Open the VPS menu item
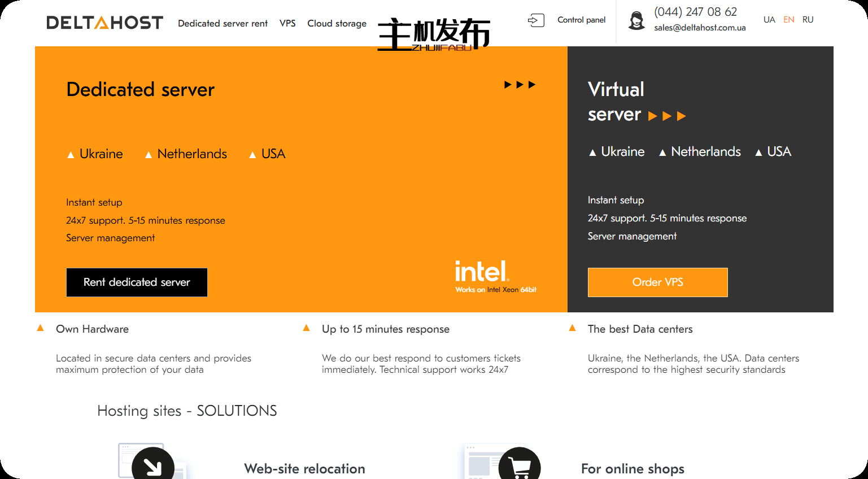The image size is (868, 479). click(x=287, y=23)
